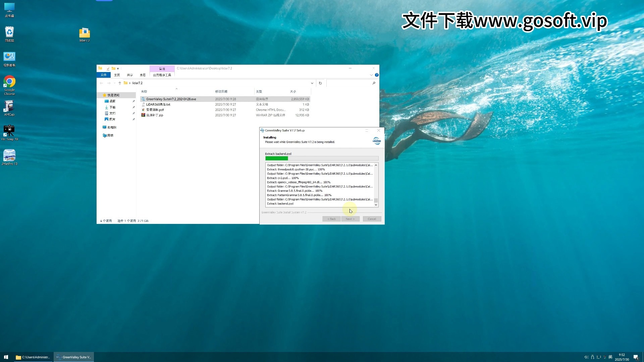
Task: Click the Windows Start button
Action: pos(6,357)
